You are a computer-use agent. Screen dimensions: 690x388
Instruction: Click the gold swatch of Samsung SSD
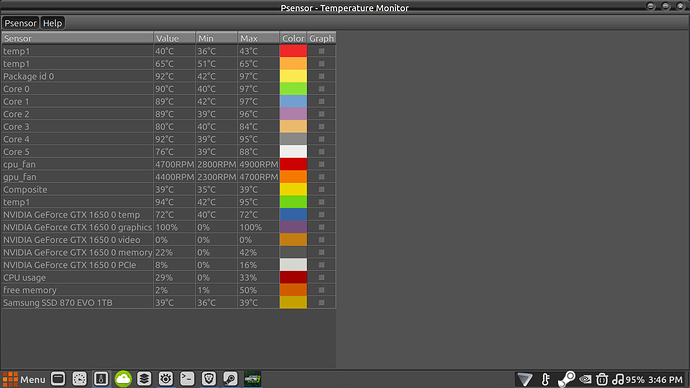pyautogui.click(x=293, y=303)
